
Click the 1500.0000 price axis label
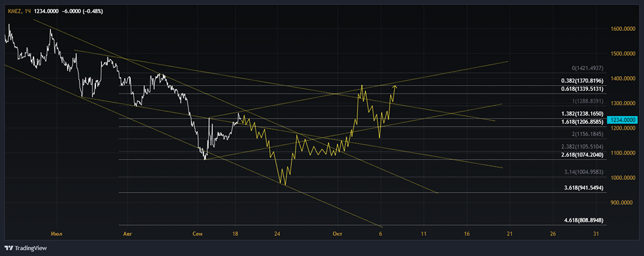[x=623, y=54]
